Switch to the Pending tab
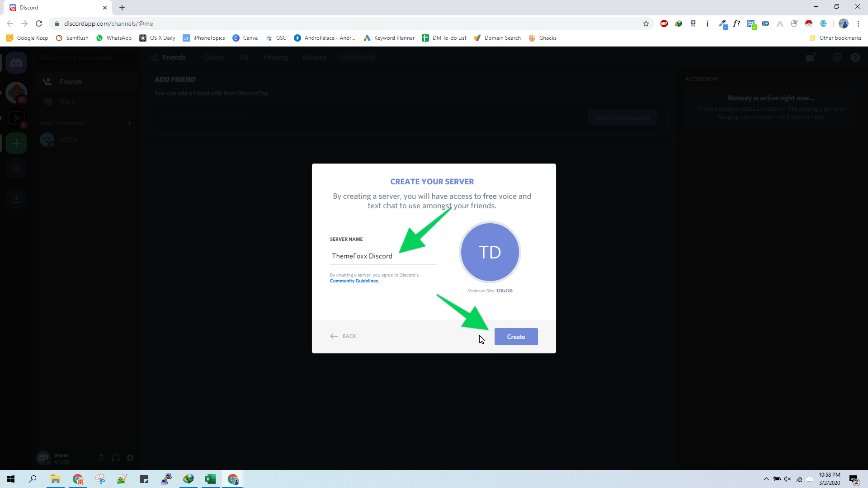Image resolution: width=868 pixels, height=488 pixels. click(x=276, y=57)
